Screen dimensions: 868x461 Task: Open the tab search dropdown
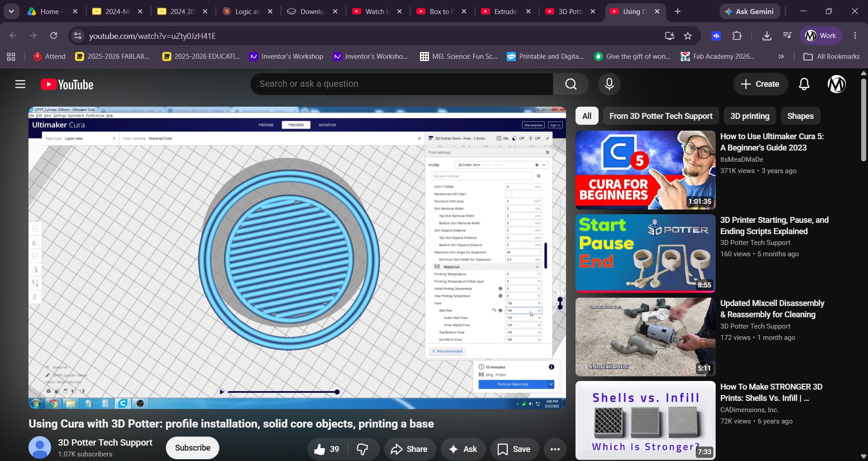point(11,12)
